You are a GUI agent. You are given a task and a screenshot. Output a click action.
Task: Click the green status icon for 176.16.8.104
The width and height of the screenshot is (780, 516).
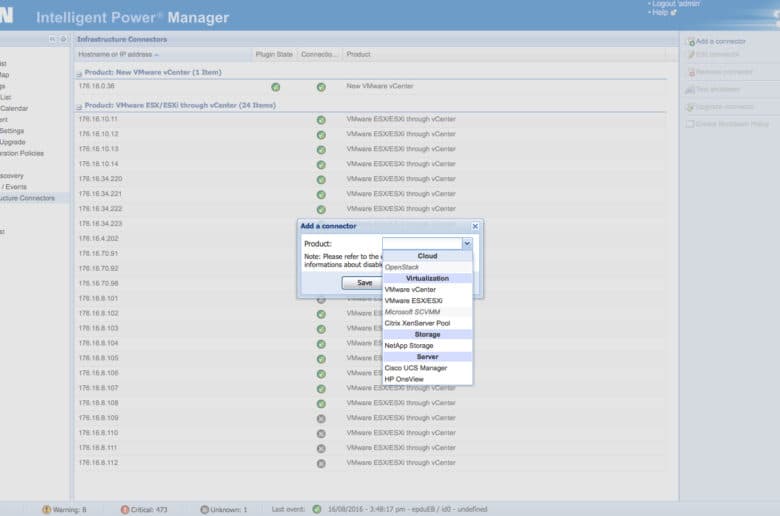tap(321, 344)
